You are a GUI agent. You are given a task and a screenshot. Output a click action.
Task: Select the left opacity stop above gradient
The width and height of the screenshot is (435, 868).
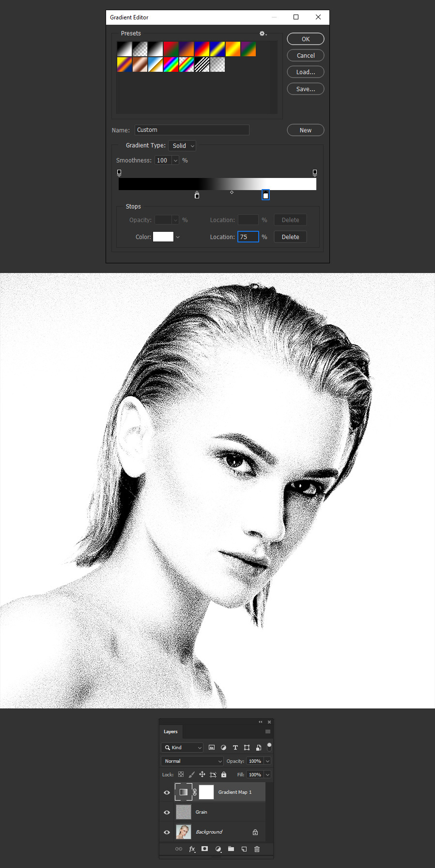(x=119, y=173)
